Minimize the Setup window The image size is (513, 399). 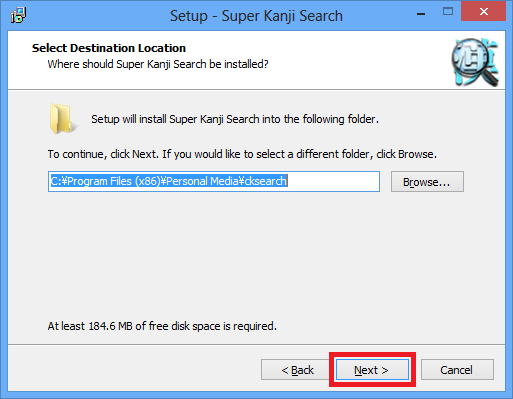pyautogui.click(x=421, y=13)
